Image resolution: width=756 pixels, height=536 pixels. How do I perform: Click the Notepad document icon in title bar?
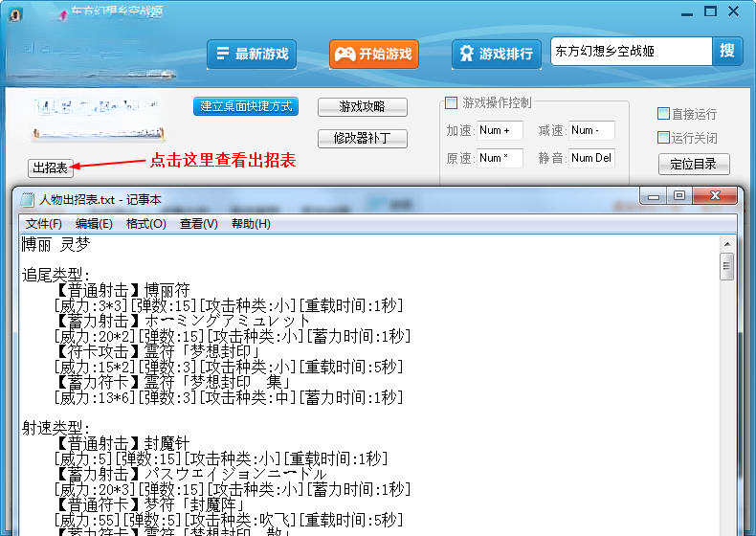(28, 200)
